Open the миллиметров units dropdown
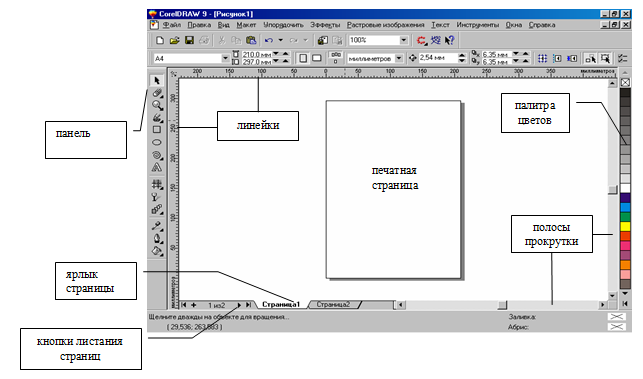 point(399,59)
